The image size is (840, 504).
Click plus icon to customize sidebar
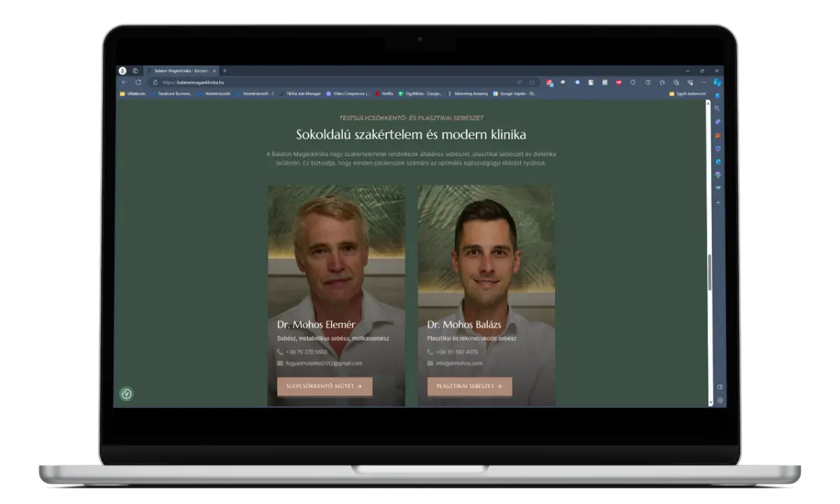(717, 202)
